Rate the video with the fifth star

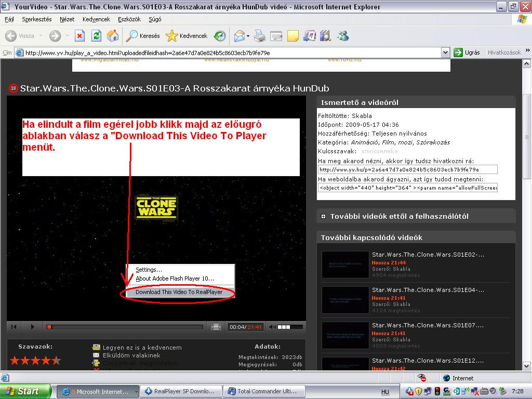click(56, 360)
